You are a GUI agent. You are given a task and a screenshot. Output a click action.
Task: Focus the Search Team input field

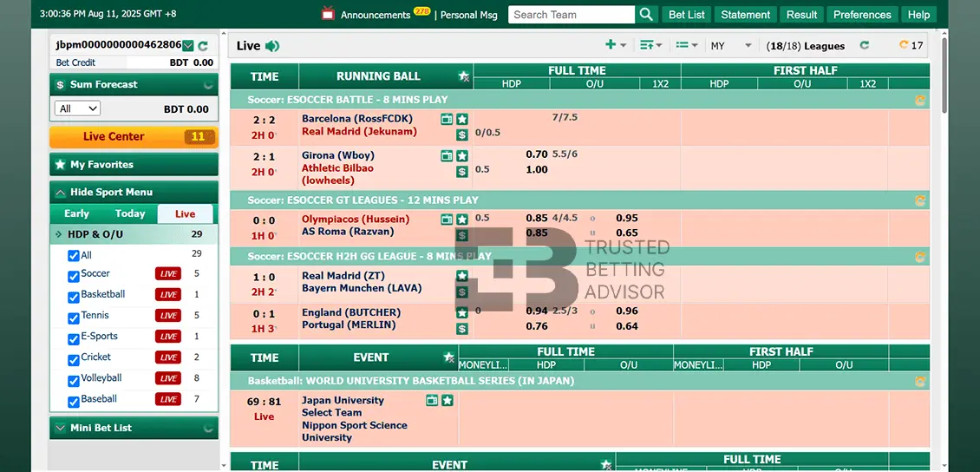click(572, 15)
